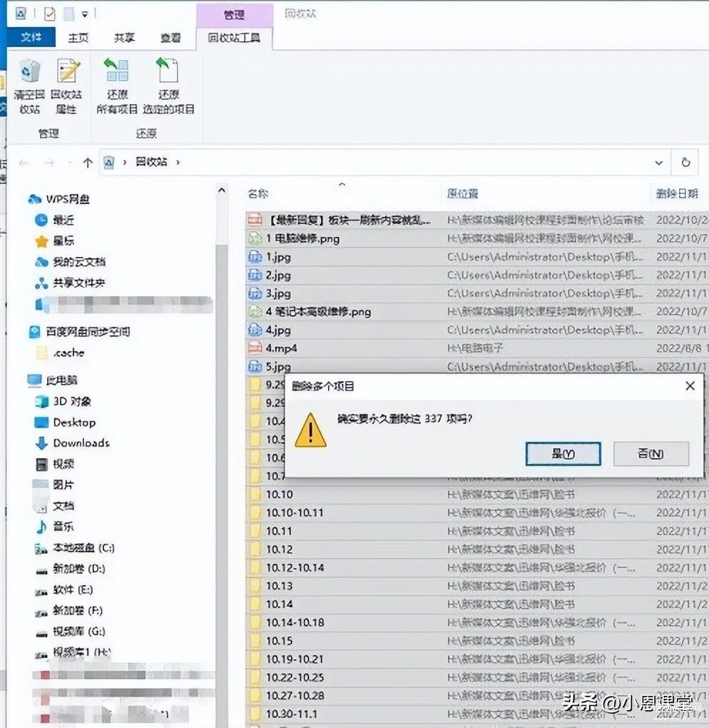Close the 删除多个项目 dialog

point(690,386)
